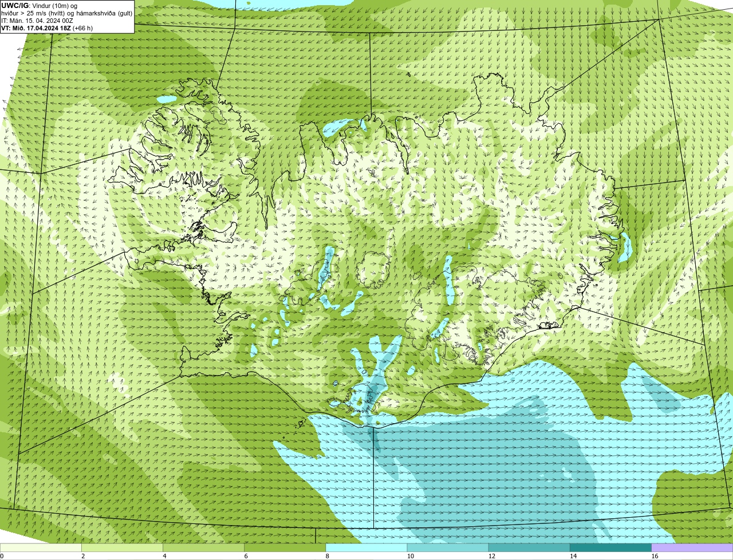Screen dimensions: 733x560
Task: Click the legend tick label '14'
Action: [x=573, y=556]
